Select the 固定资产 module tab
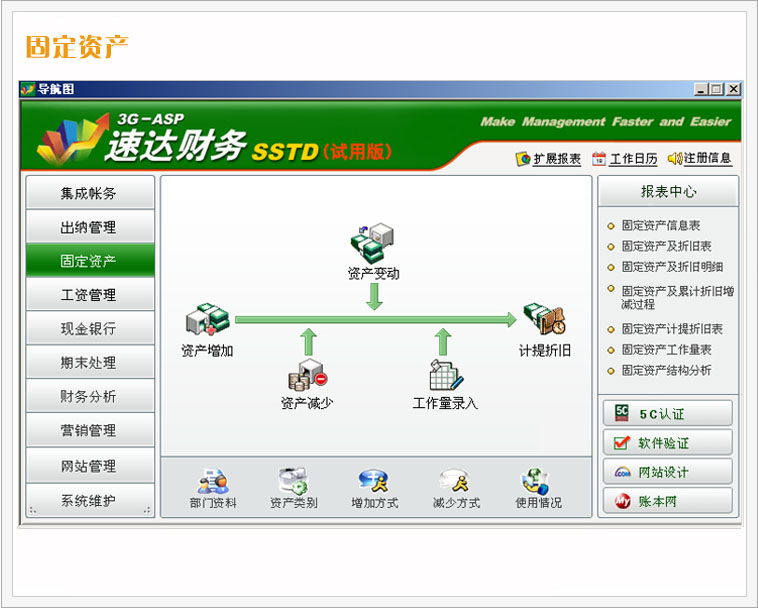758x608 pixels. coord(90,261)
